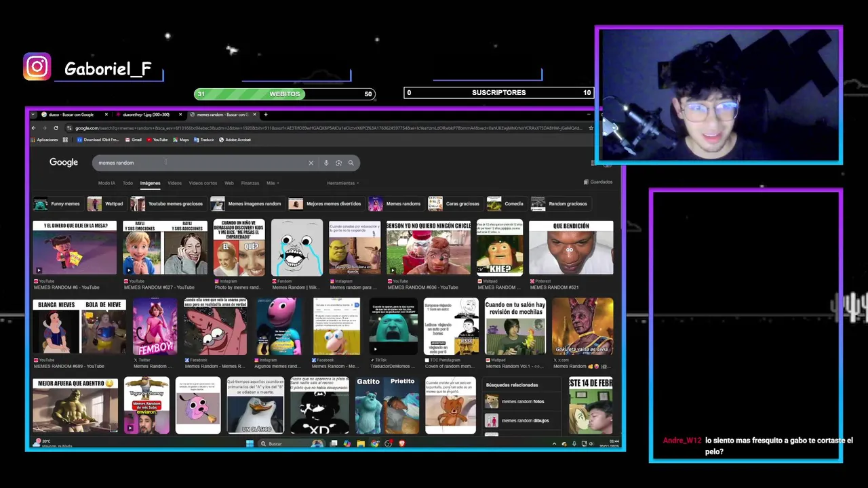
Task: Select the Comedia chip
Action: pyautogui.click(x=507, y=203)
